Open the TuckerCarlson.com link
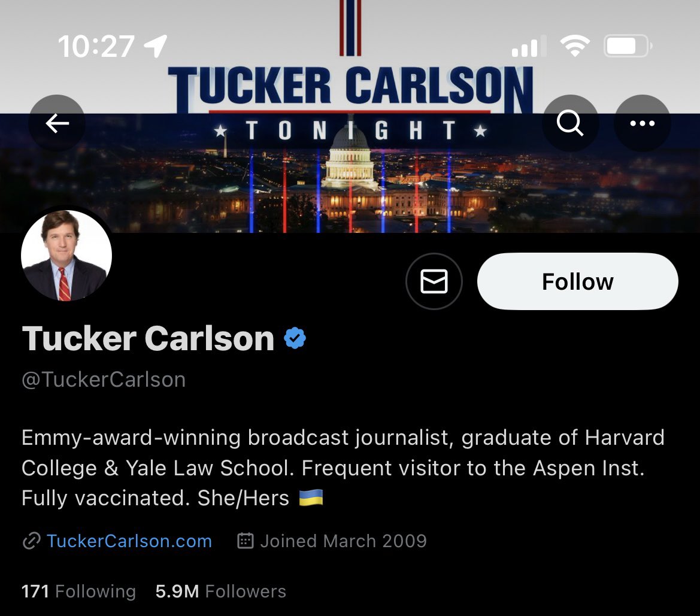 tap(129, 541)
